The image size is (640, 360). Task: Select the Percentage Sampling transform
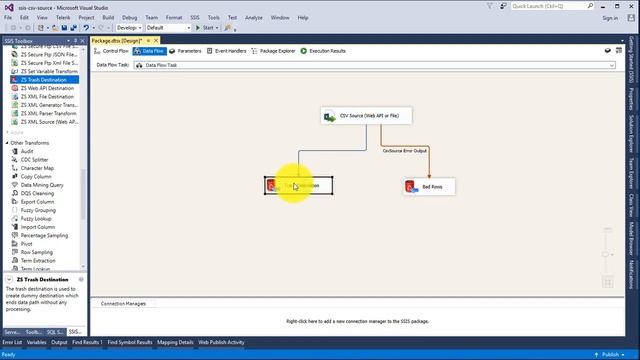point(44,236)
